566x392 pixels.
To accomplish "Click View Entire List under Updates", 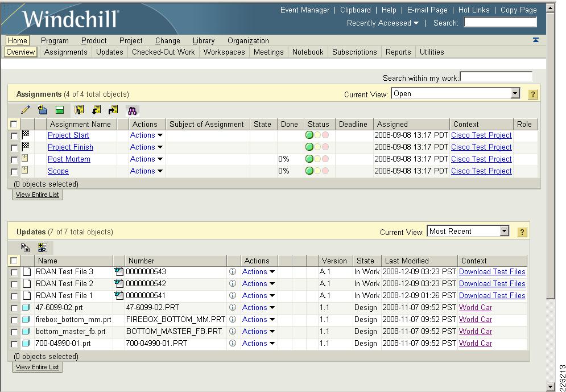I will point(38,367).
